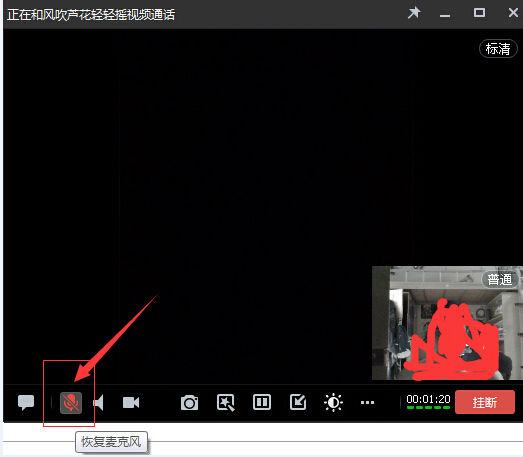Click the 挂断 hang up button
This screenshot has width=523, height=457.
point(485,402)
